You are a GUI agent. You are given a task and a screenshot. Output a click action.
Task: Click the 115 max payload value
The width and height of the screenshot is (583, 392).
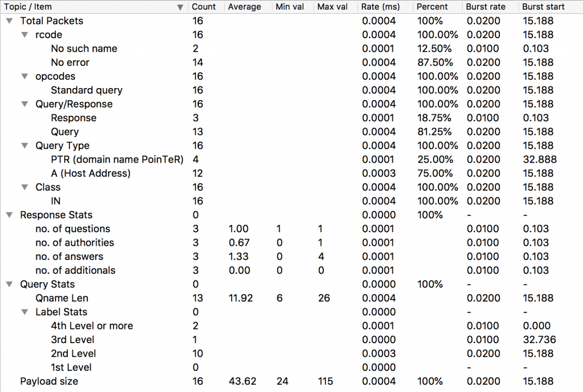pyautogui.click(x=325, y=382)
